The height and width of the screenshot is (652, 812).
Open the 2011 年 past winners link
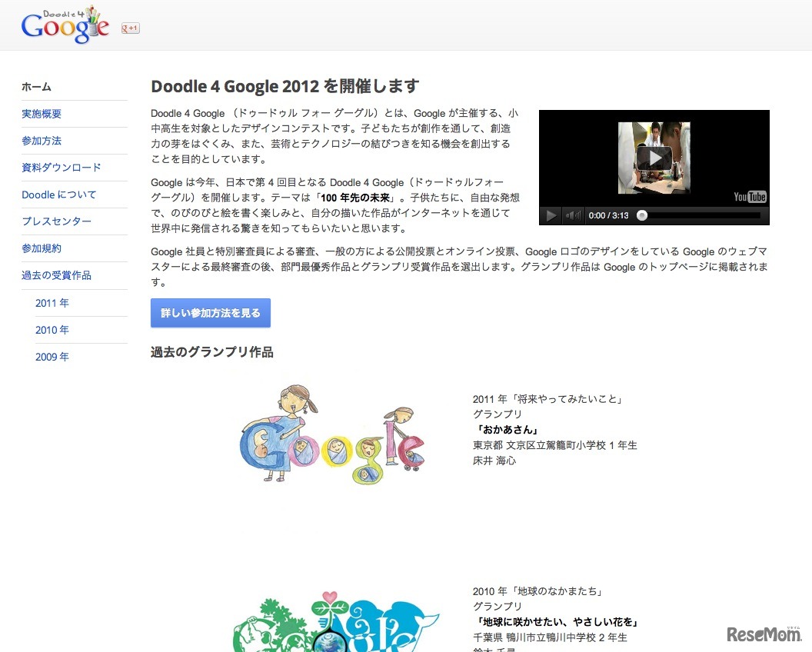coord(52,303)
